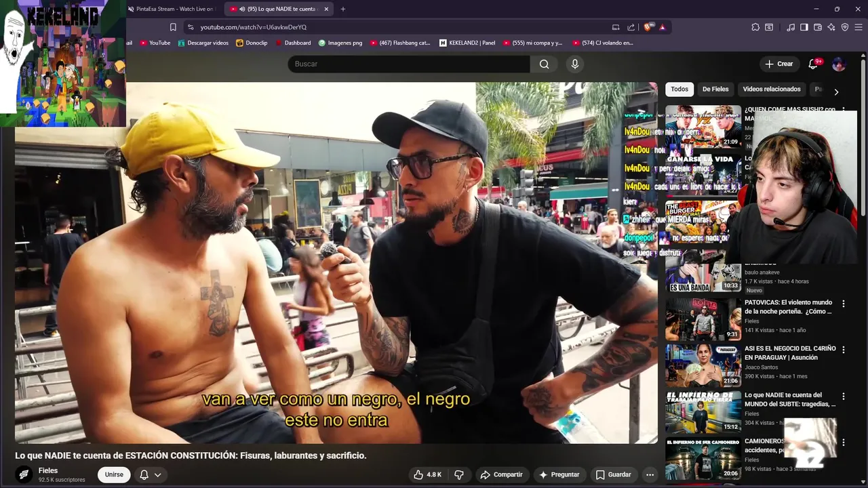Open options menu for ASI ES EL NEGOCIO video

point(844,350)
